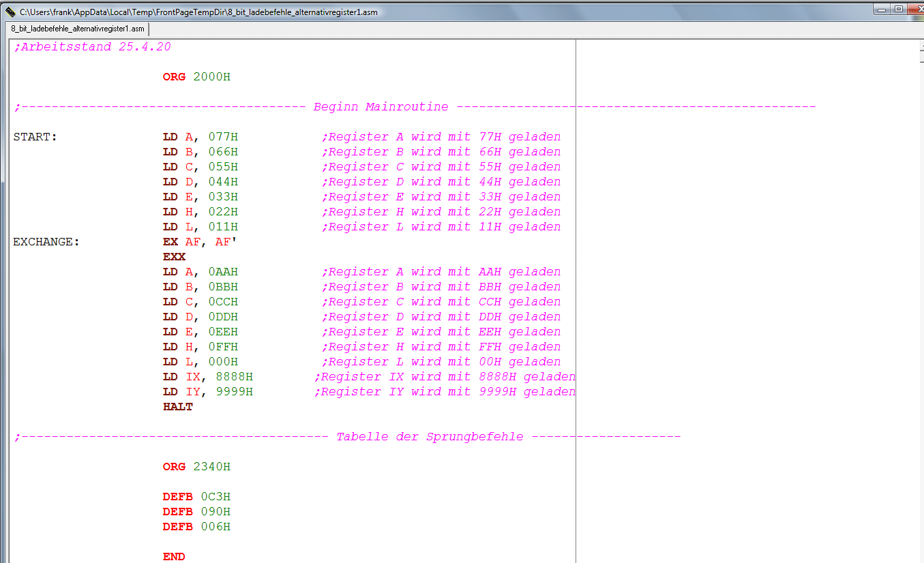This screenshot has width=924, height=563.
Task: Click the vertical scrollbar track
Action: (x=919, y=307)
